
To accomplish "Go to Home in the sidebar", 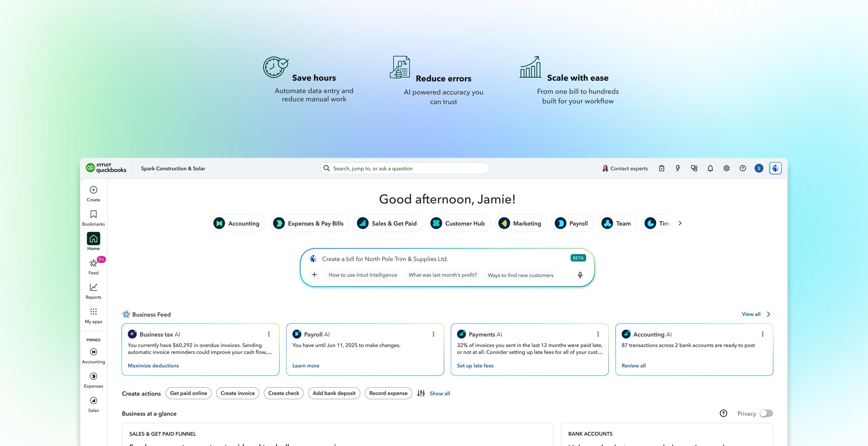I will click(93, 241).
